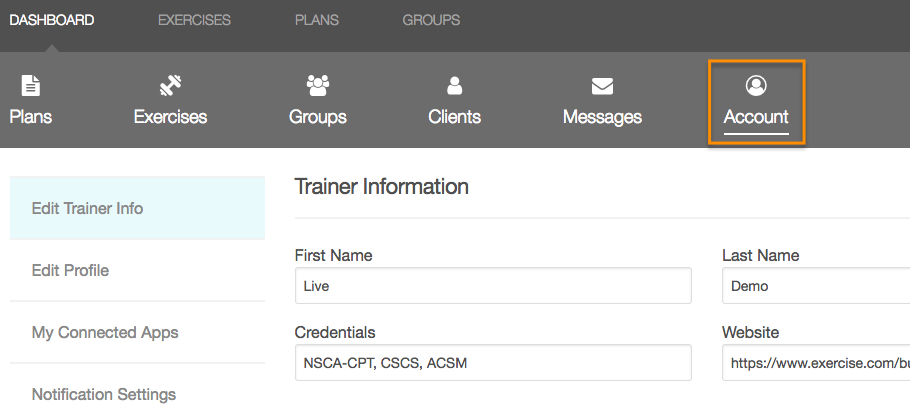The height and width of the screenshot is (406, 910).
Task: Click the Groups people icon
Action: click(x=317, y=86)
